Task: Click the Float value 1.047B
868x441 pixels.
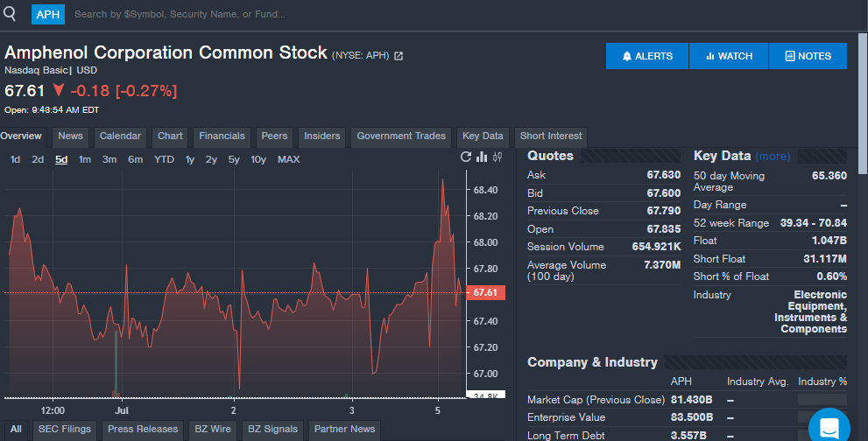Action: coord(829,241)
